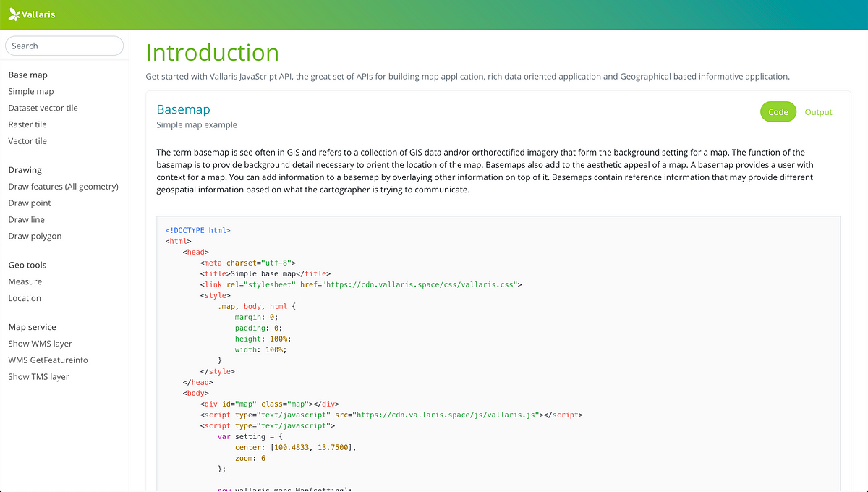Click the 'width: 100%;' code line
868x492 pixels.
(x=260, y=349)
